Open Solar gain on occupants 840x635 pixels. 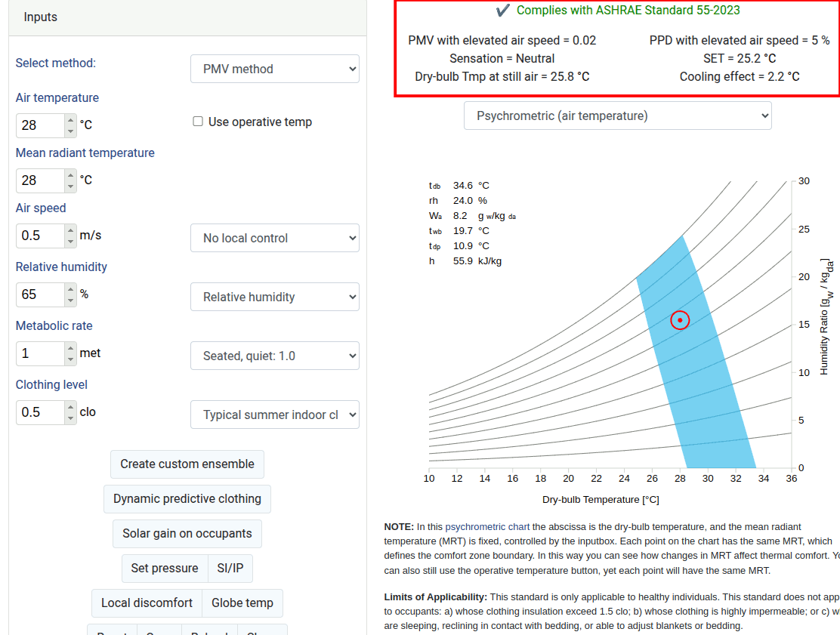point(187,533)
